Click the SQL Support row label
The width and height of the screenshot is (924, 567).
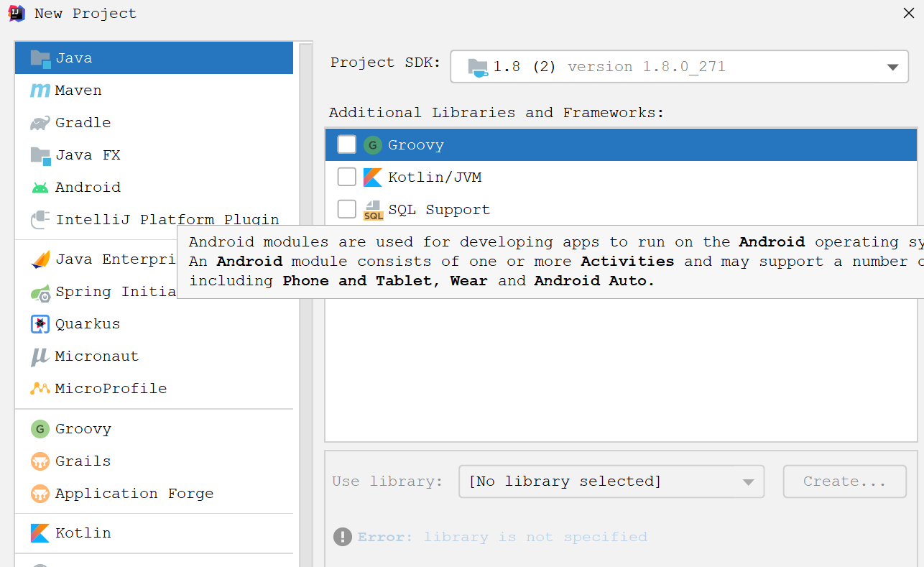pos(439,210)
